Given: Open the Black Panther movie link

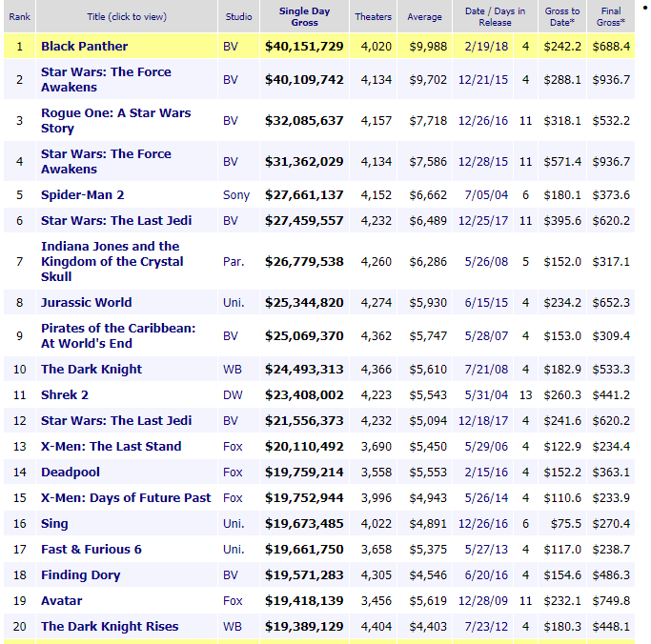Looking at the screenshot, I should [x=84, y=46].
